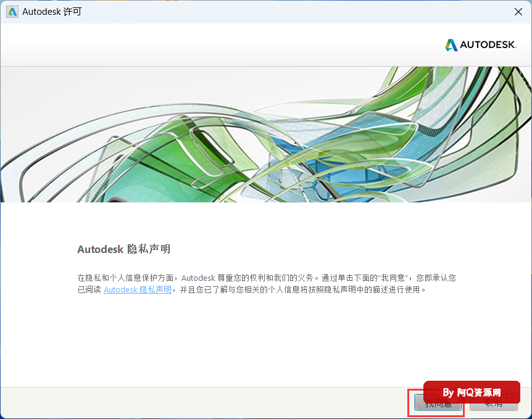The height and width of the screenshot is (419, 532).
Task: Click the 'Autodesk 许可' window title text
Action: pos(52,12)
